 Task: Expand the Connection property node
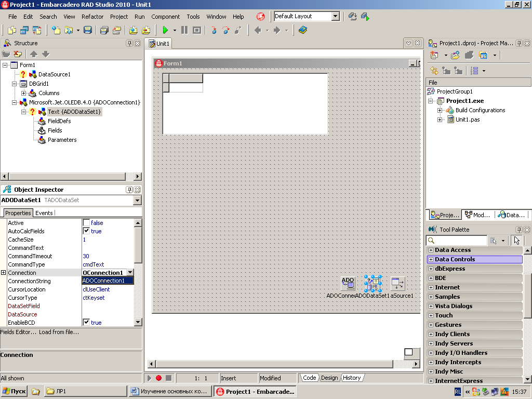tap(4, 272)
